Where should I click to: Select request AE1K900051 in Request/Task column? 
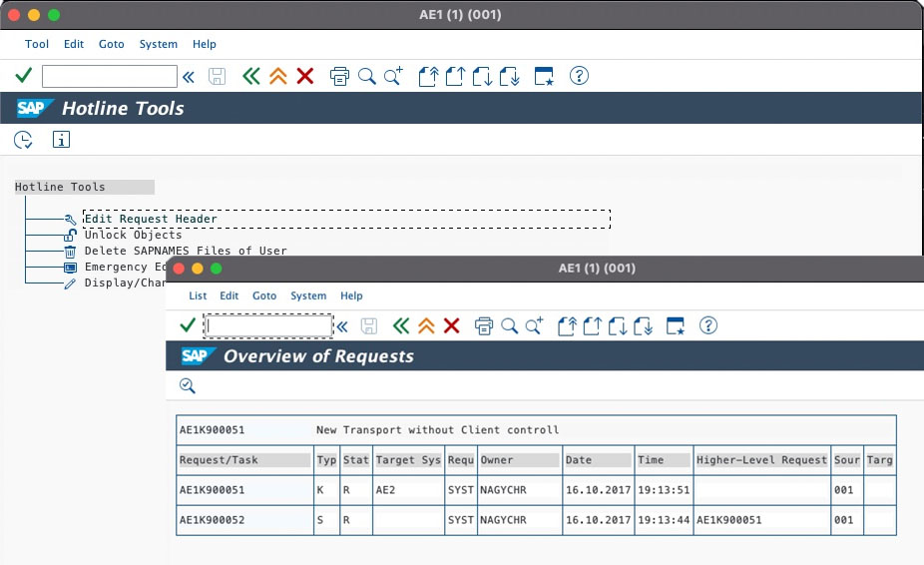213,490
